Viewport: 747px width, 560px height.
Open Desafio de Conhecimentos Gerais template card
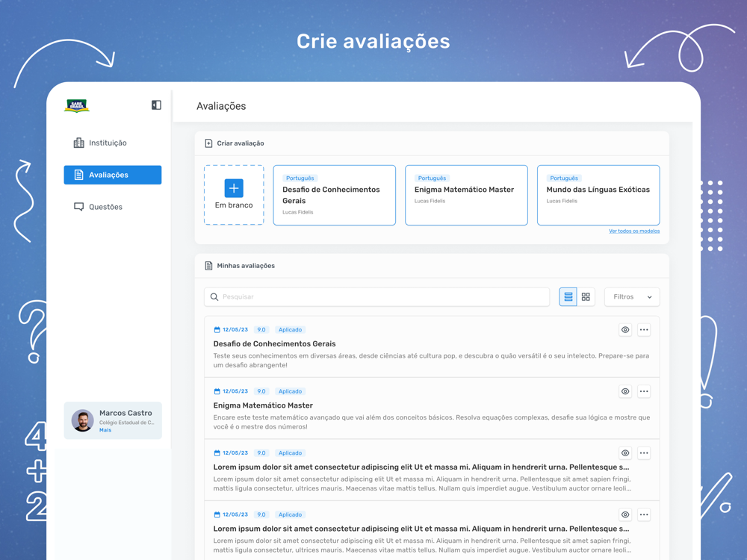[335, 195]
